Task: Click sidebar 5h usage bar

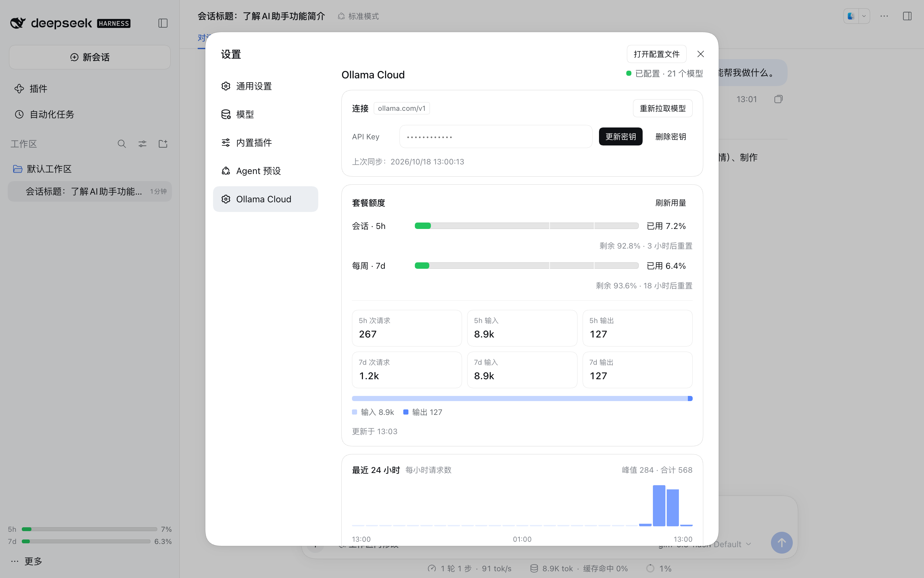Action: 89,530
